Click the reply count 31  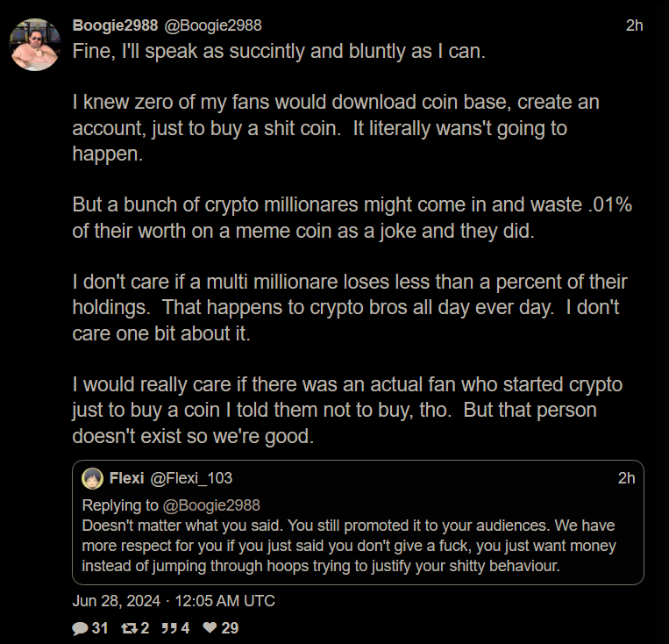click(99, 628)
